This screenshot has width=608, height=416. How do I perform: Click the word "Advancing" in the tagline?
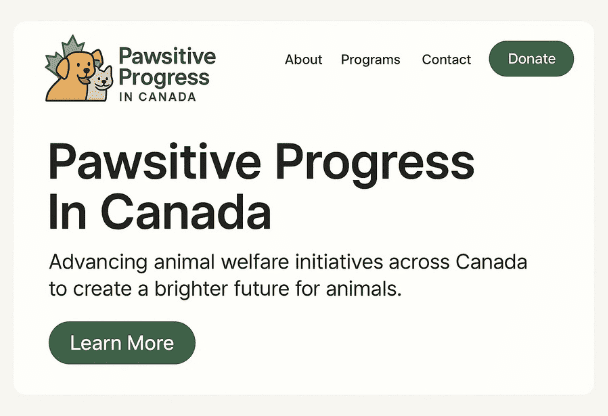[97, 263]
